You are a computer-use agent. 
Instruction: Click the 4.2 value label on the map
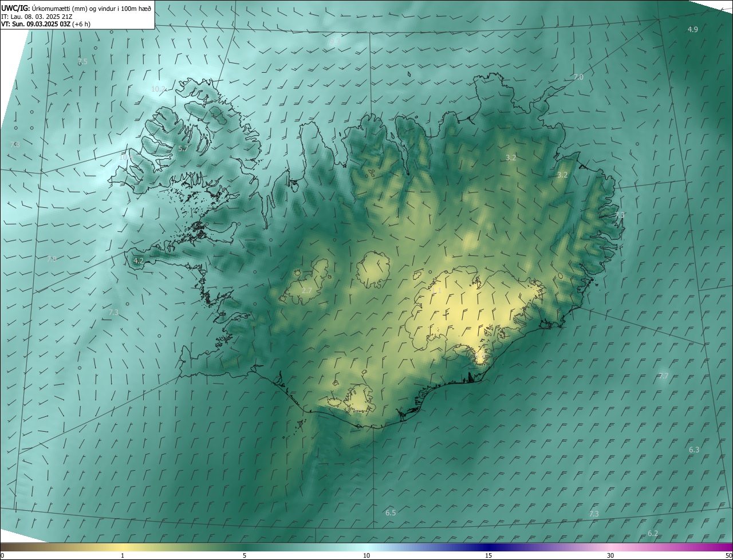click(138, 261)
